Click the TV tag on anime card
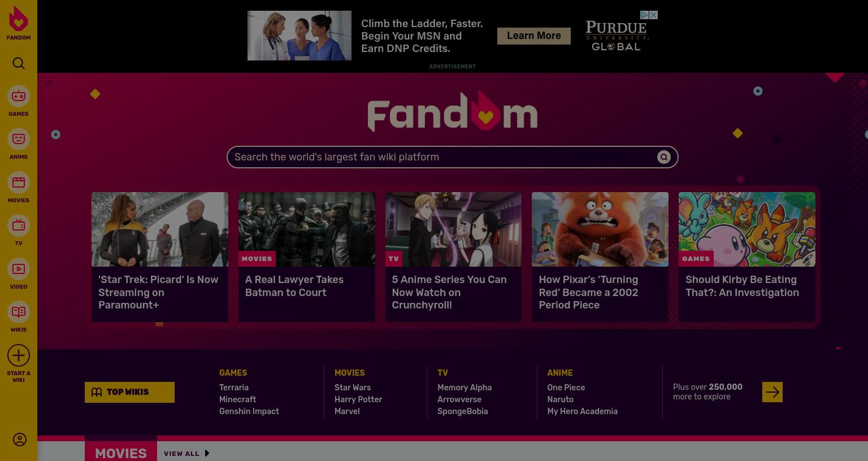Screen dimensions: 868x461 click(394, 259)
